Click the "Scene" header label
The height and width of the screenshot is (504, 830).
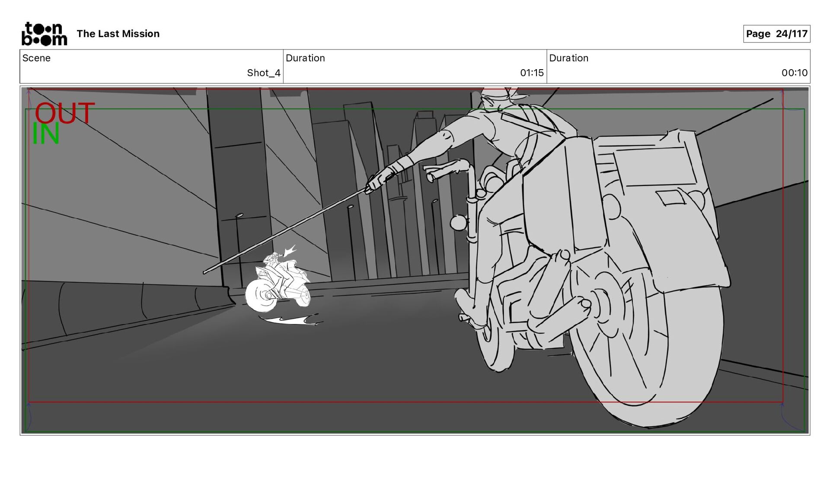36,58
